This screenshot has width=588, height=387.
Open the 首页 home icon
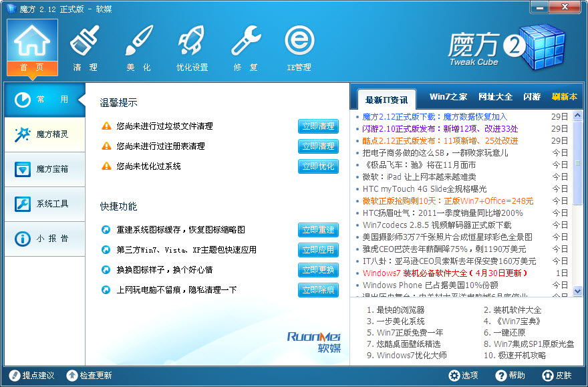pos(32,47)
